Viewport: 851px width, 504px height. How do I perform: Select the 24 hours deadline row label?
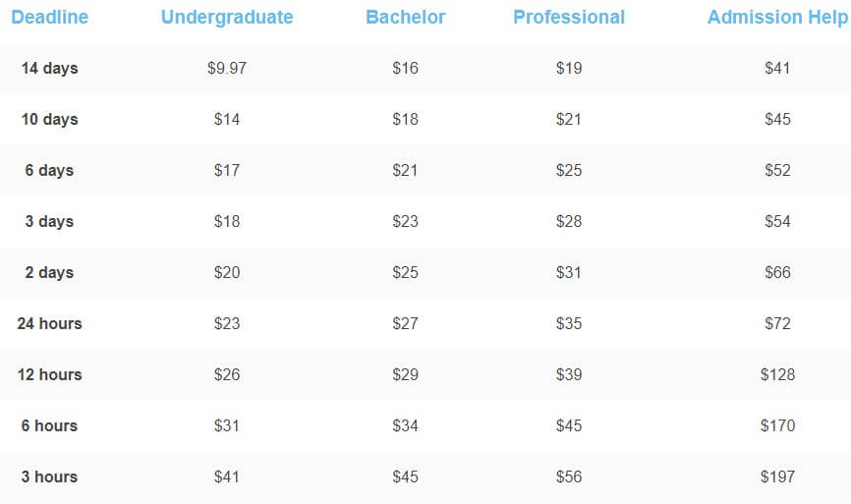(x=49, y=323)
